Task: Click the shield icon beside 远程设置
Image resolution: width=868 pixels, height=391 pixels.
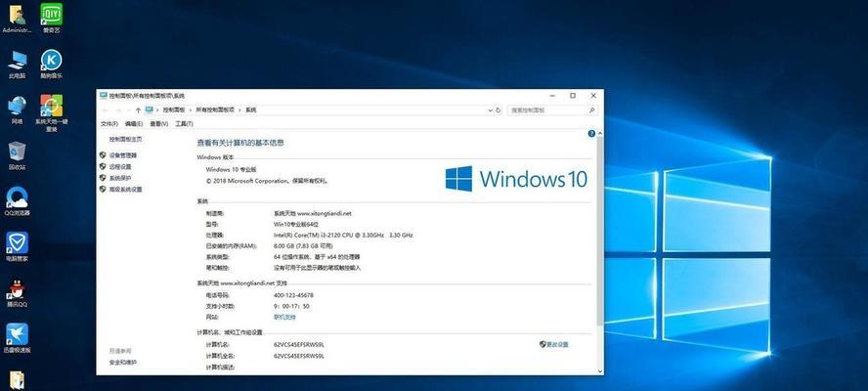Action: coord(103,166)
